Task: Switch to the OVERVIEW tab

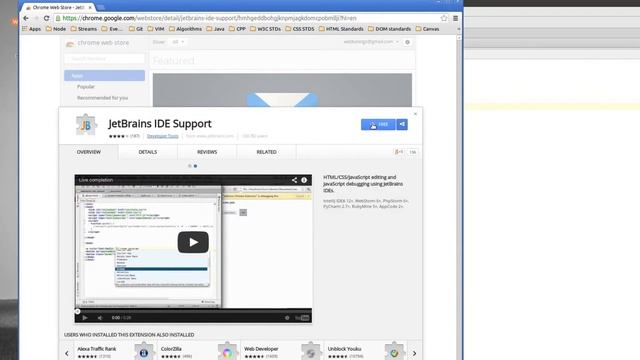Action: (x=89, y=152)
